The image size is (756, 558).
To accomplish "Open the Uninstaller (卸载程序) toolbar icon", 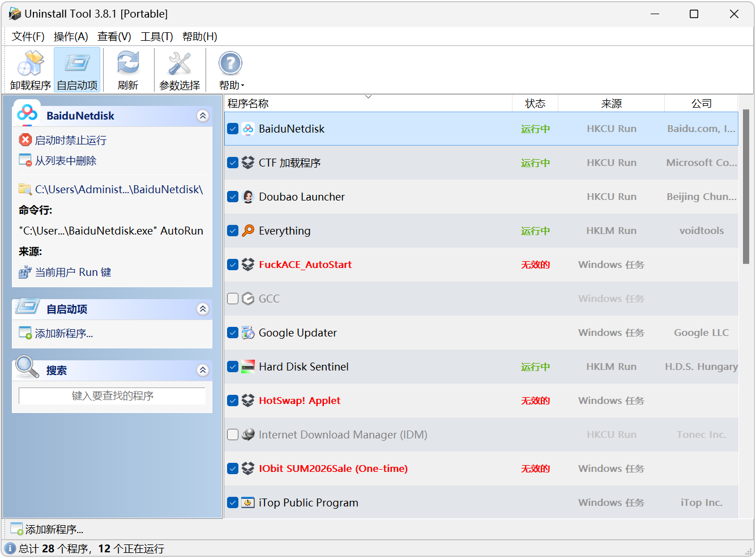I will click(31, 63).
